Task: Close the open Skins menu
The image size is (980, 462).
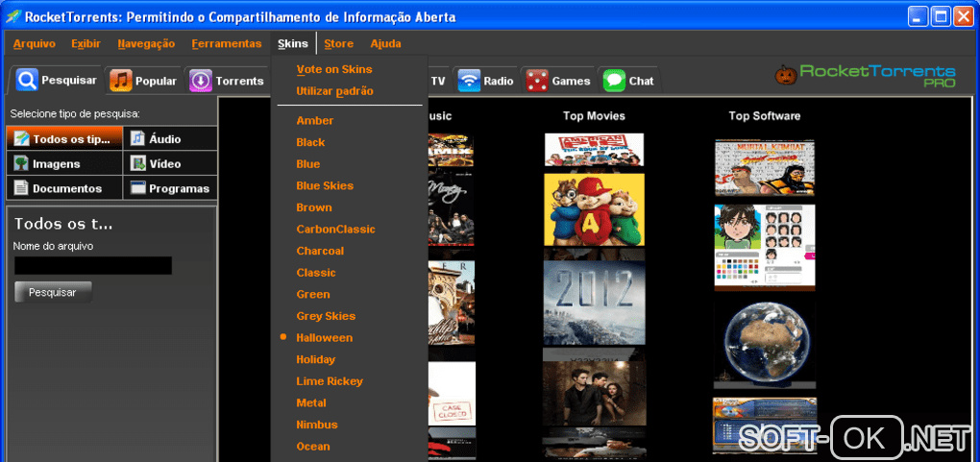Action: coord(293,44)
